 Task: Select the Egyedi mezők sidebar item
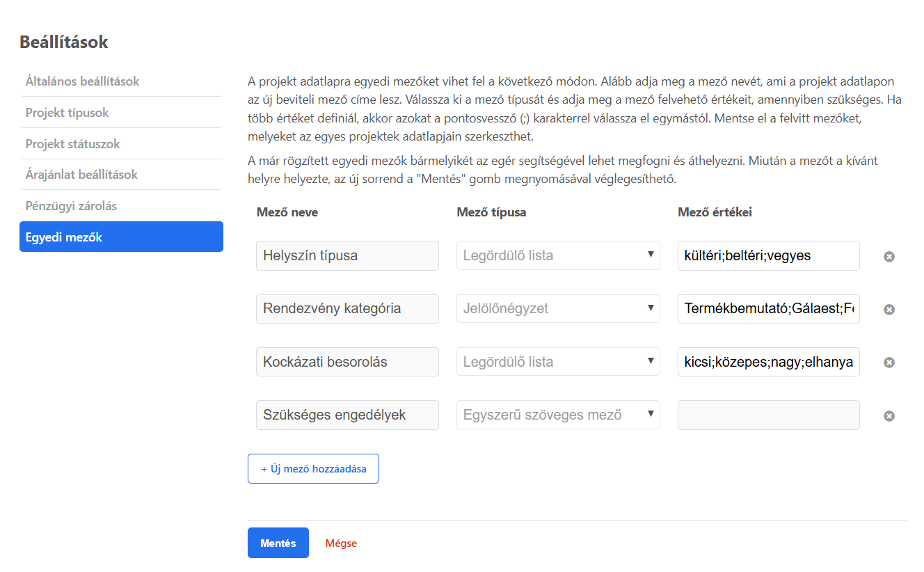121,237
